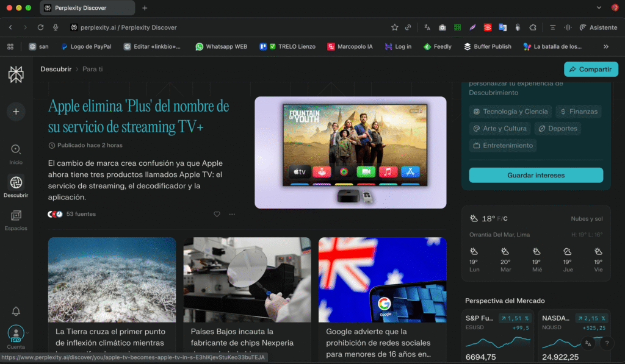Open notifications bell icon
The width and height of the screenshot is (625, 364).
pos(16,312)
